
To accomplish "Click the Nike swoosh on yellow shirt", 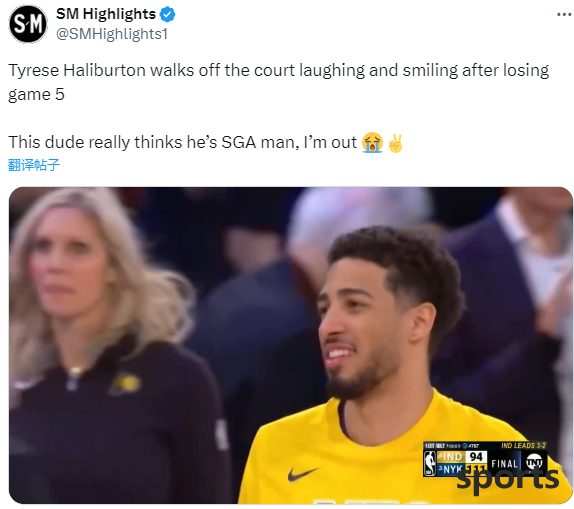I will pyautogui.click(x=302, y=474).
